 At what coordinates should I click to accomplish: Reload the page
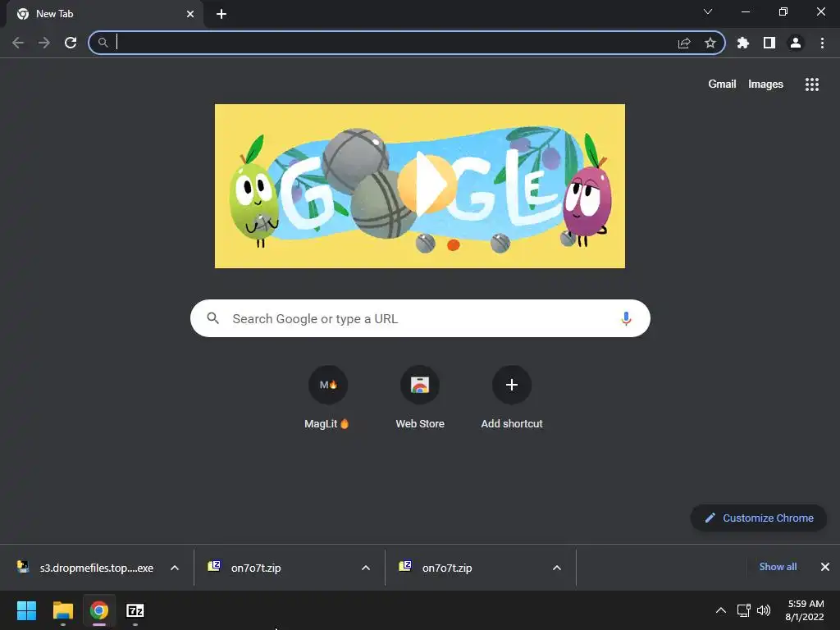[x=71, y=43]
